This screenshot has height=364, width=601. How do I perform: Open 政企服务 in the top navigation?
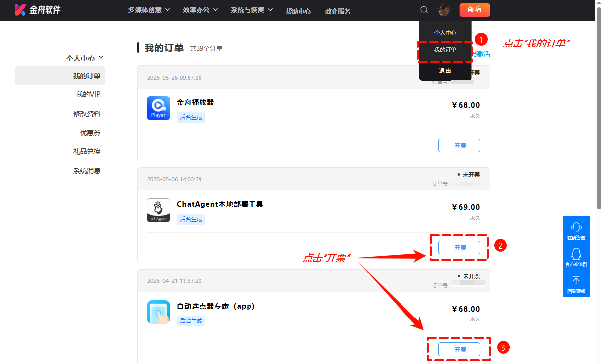coord(338,11)
